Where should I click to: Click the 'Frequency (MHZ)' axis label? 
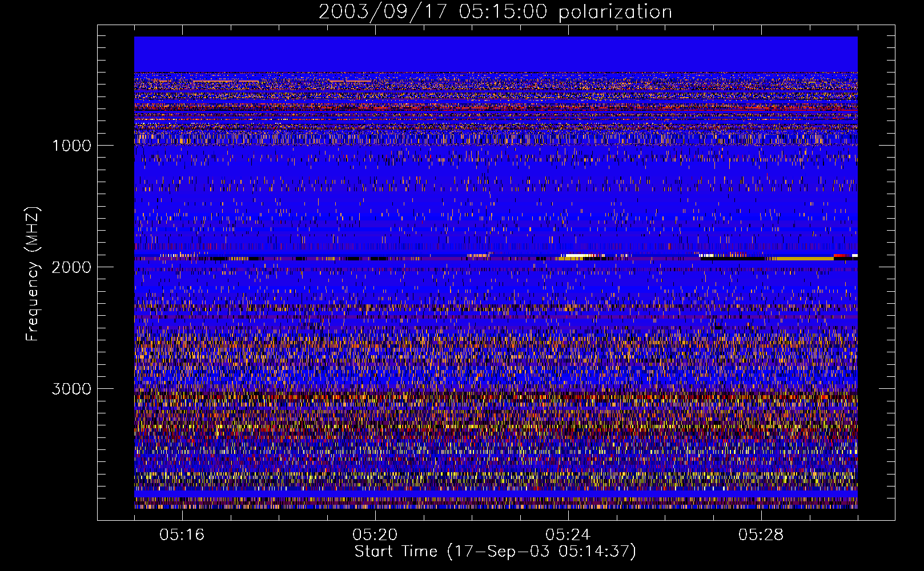click(x=33, y=274)
